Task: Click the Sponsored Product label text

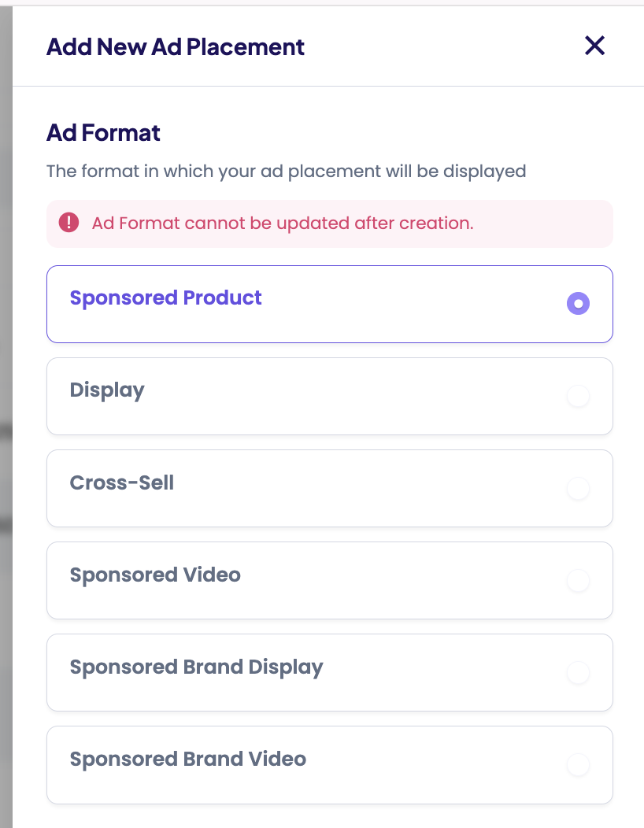Action: (165, 298)
